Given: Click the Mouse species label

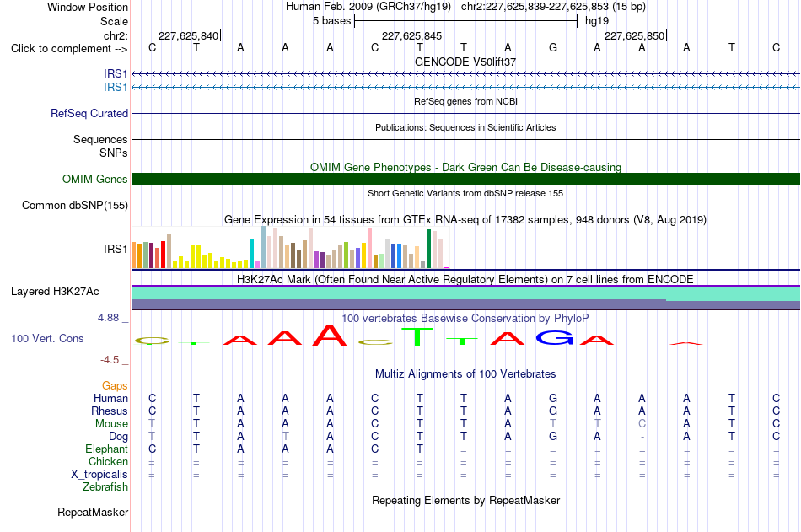Looking at the screenshot, I should (111, 423).
